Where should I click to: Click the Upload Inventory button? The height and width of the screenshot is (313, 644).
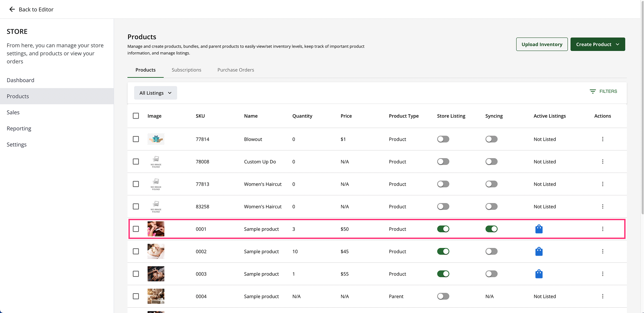541,44
